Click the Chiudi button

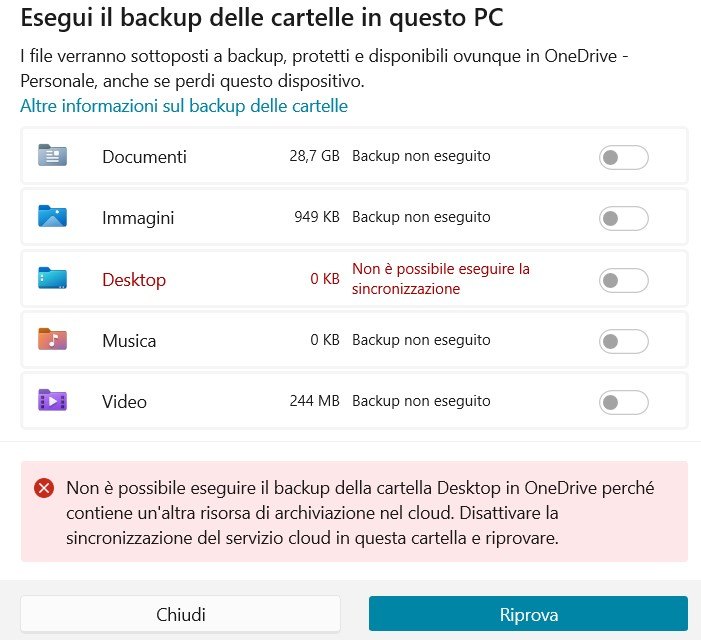pyautogui.click(x=180, y=615)
